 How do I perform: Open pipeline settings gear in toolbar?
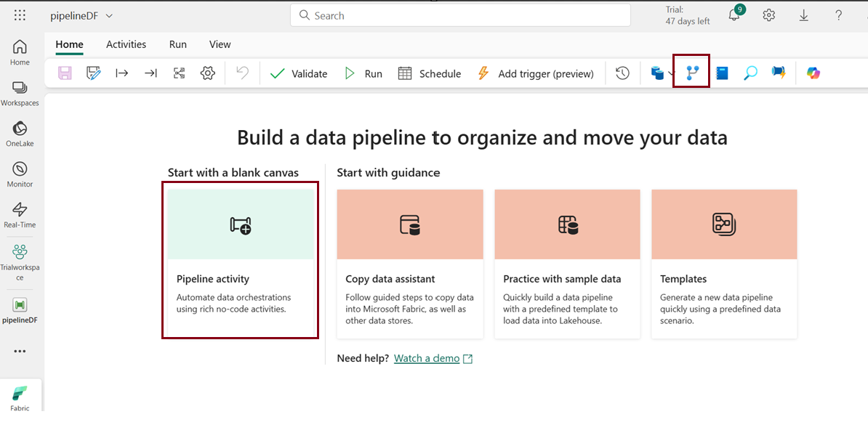tap(208, 73)
